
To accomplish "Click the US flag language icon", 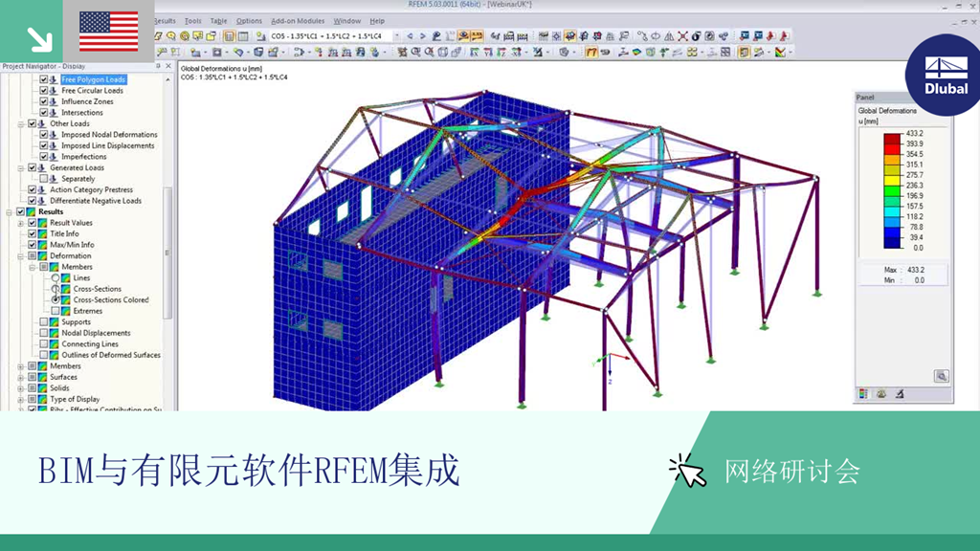I will click(108, 31).
